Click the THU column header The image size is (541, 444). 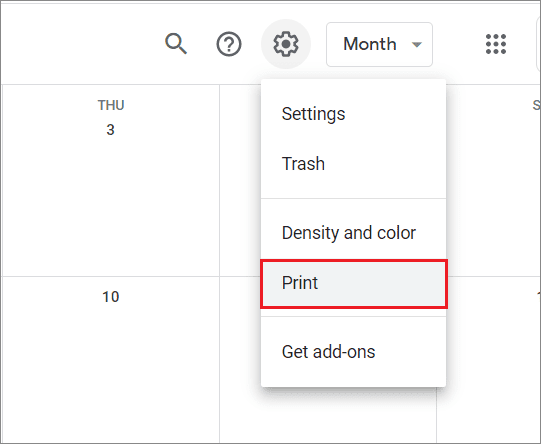tap(111, 105)
